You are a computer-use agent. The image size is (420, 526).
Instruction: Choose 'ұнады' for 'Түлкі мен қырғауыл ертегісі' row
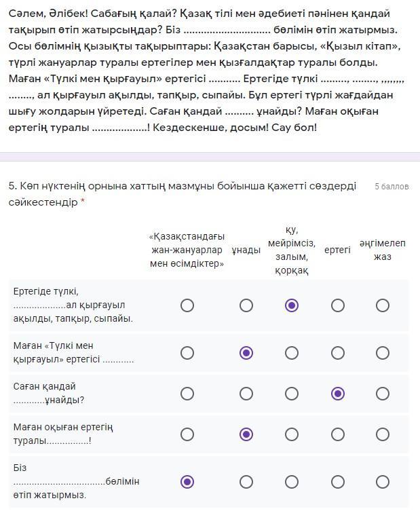coord(246,353)
